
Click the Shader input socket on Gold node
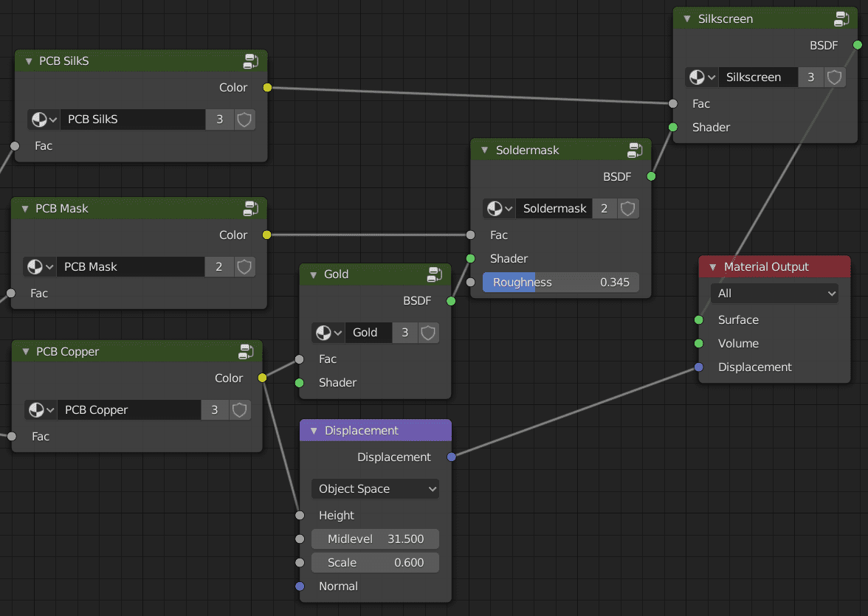click(x=300, y=382)
